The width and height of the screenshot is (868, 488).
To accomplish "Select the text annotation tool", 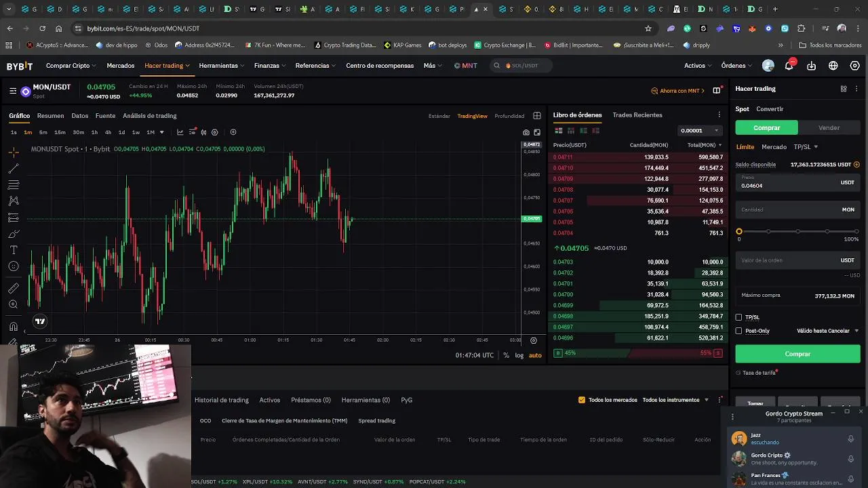I will coord(14,250).
